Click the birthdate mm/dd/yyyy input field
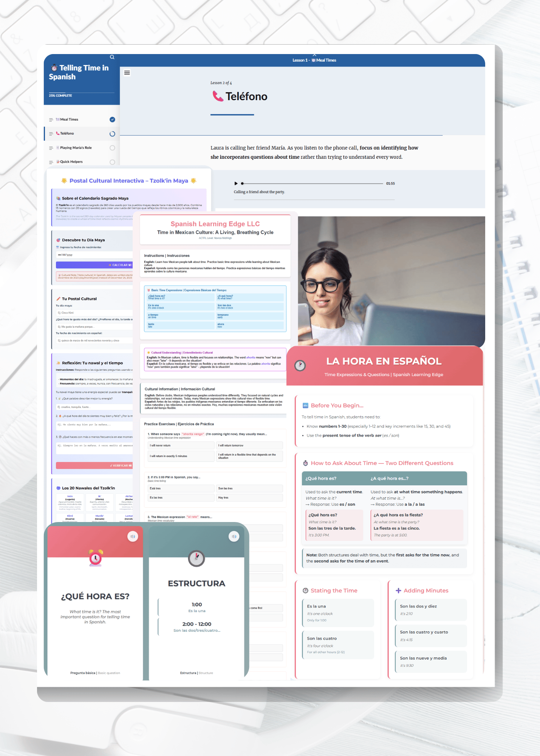540x756 pixels. coord(94,255)
